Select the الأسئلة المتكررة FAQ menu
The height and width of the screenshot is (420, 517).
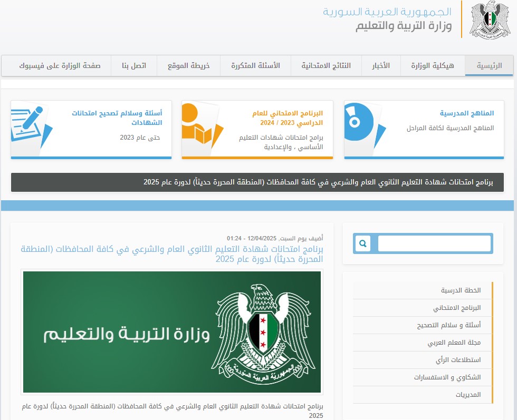[255, 65]
